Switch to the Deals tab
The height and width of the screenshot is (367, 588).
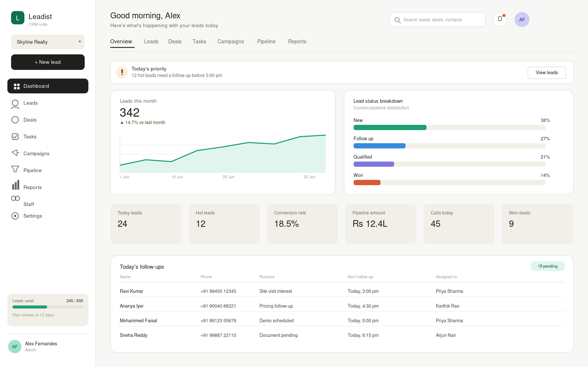[175, 42]
